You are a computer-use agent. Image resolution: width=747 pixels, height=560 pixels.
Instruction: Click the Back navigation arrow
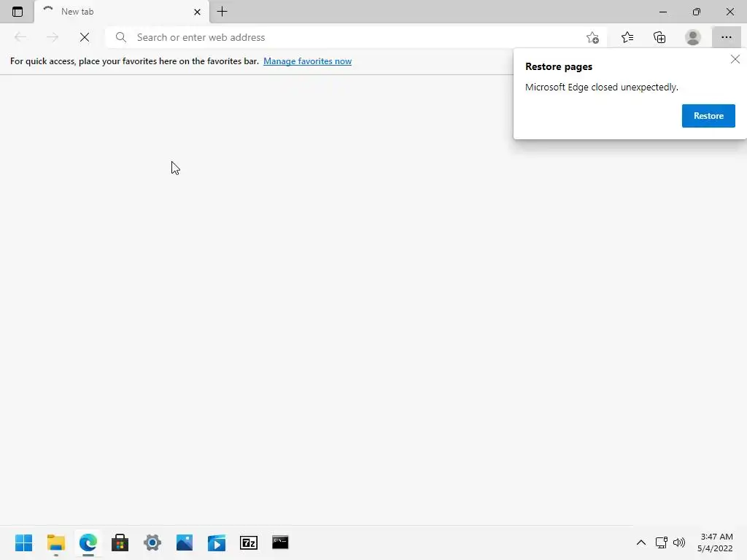click(20, 37)
